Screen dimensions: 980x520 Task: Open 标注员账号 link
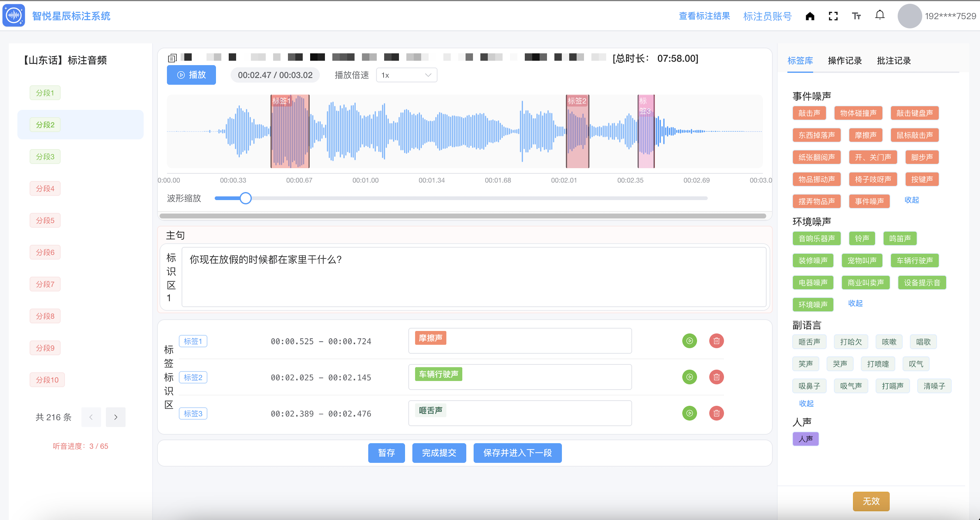coord(767,16)
